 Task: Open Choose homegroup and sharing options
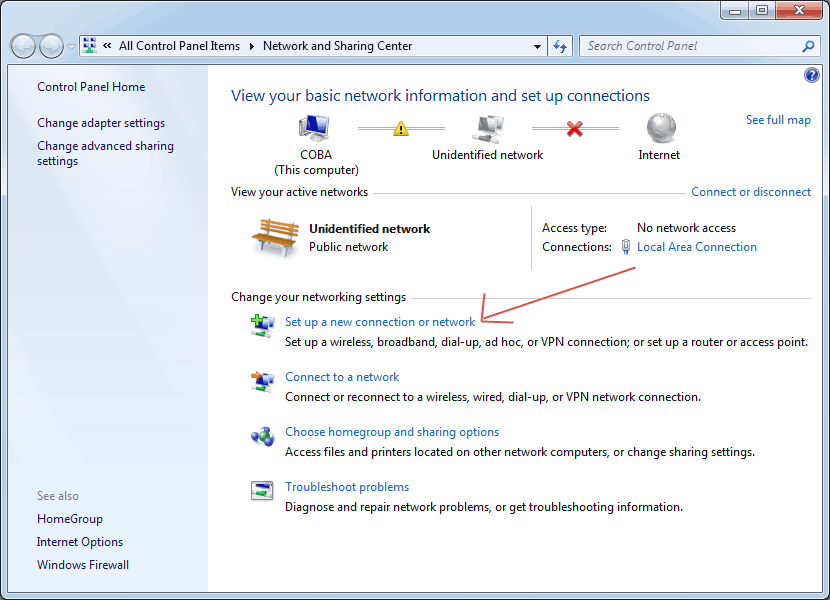pyautogui.click(x=392, y=432)
